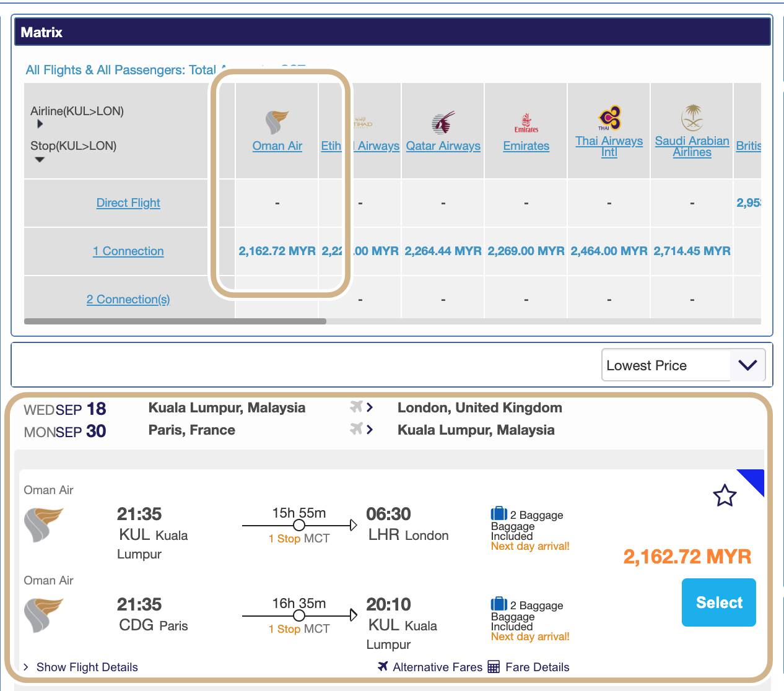
Task: Click baggage icon on outbound KUL flight
Action: [x=499, y=514]
